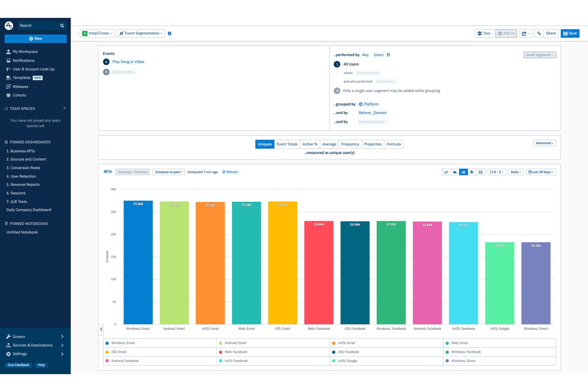Click the blue Windows; Email bar

(138, 263)
